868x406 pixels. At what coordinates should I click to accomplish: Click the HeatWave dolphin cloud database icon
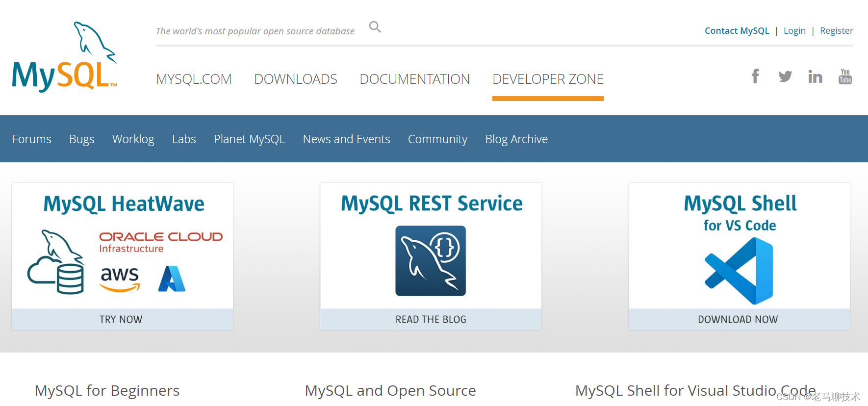tap(55, 262)
